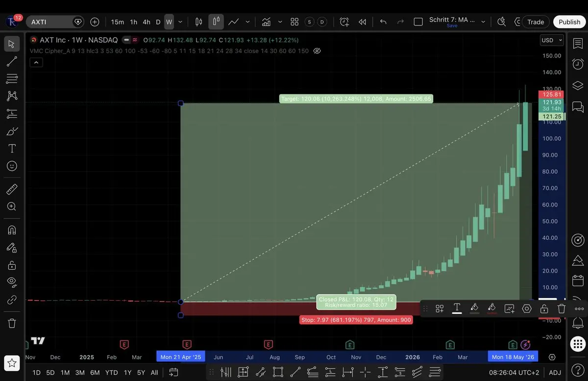Select the brush drawing tool

click(x=12, y=131)
